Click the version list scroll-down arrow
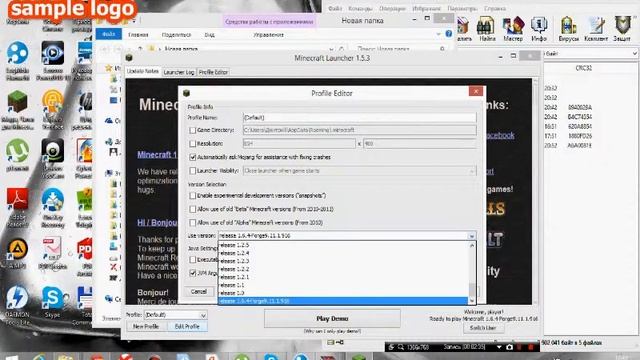 click(472, 300)
